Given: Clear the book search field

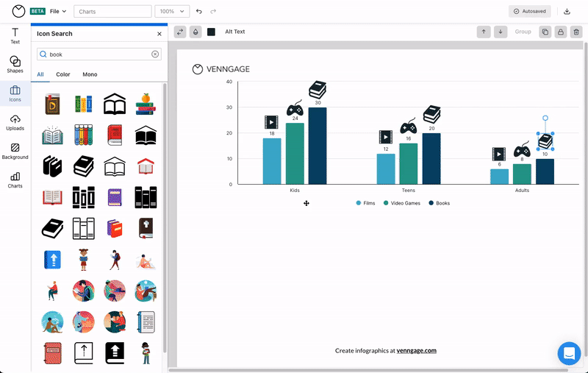Looking at the screenshot, I should click(155, 54).
